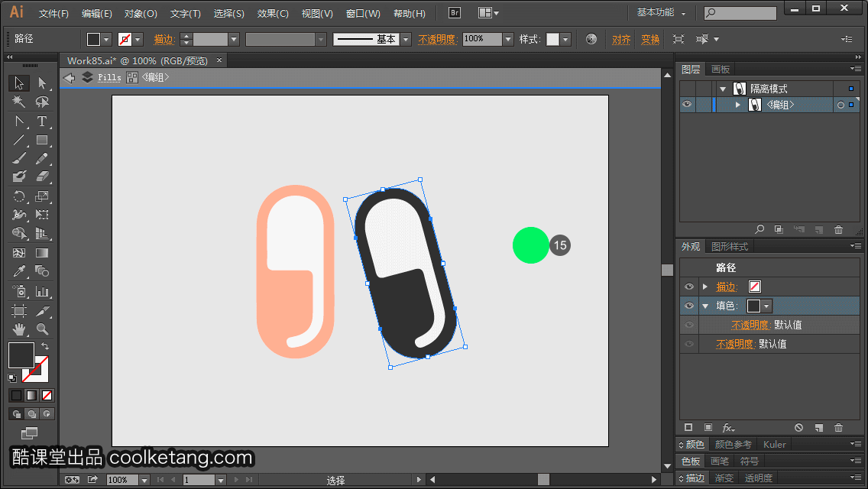Toggle visibility of fill 不透明度 row
The image size is (868, 489).
click(689, 325)
